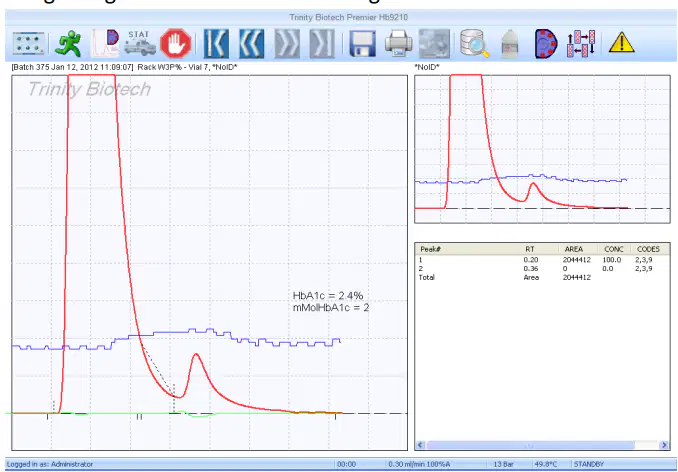Print the chromatogram report
This screenshot has height=472, width=678.
pos(398,44)
